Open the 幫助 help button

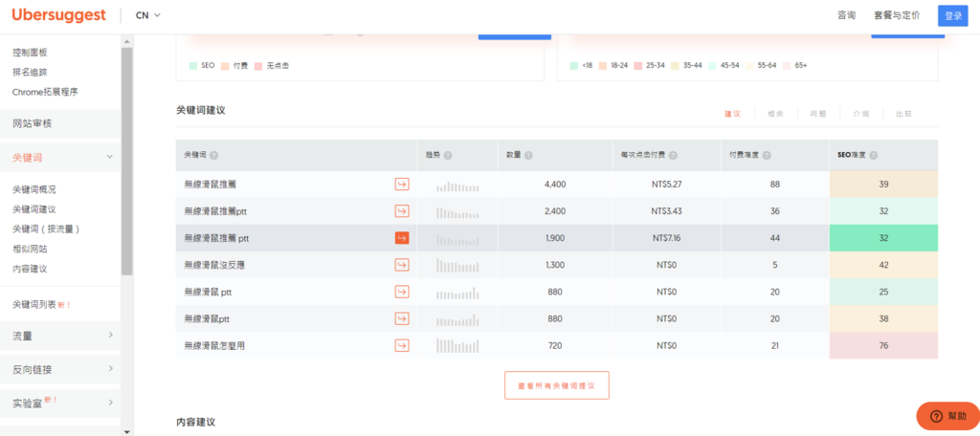click(948, 416)
